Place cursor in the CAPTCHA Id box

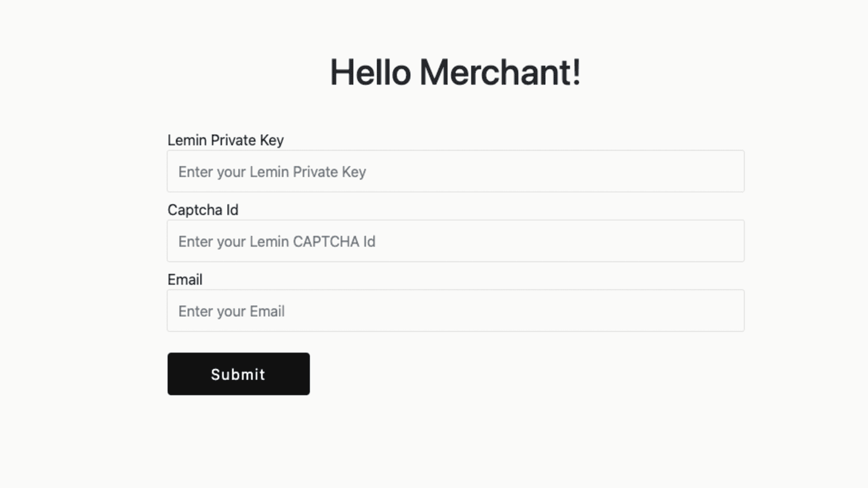(455, 241)
